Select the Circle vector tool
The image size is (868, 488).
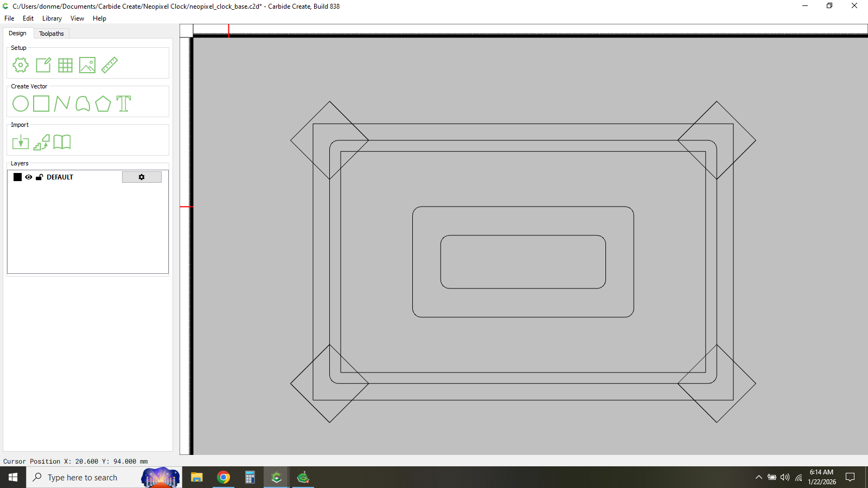click(x=21, y=104)
